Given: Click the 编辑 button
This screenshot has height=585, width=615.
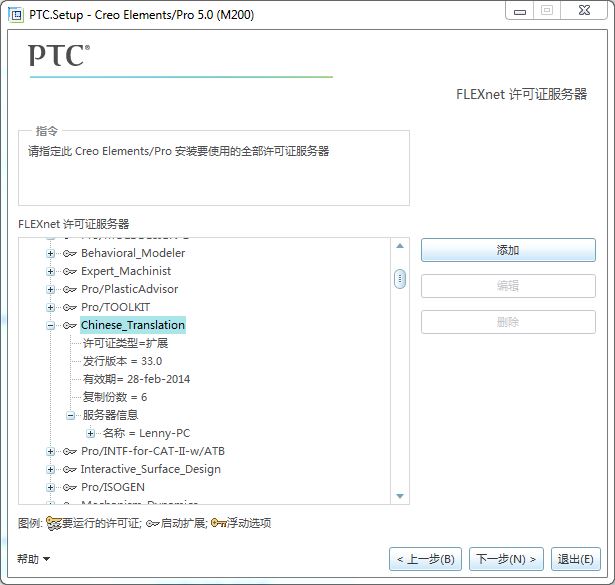Looking at the screenshot, I should 508,286.
